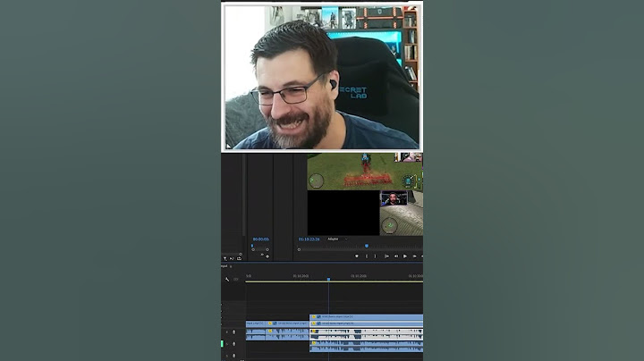Click the timeline playhead on the ruler

[x=328, y=280]
